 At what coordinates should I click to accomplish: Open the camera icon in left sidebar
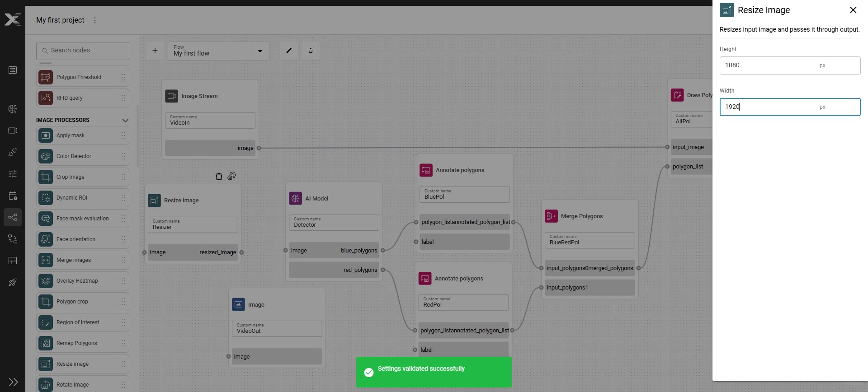13,131
